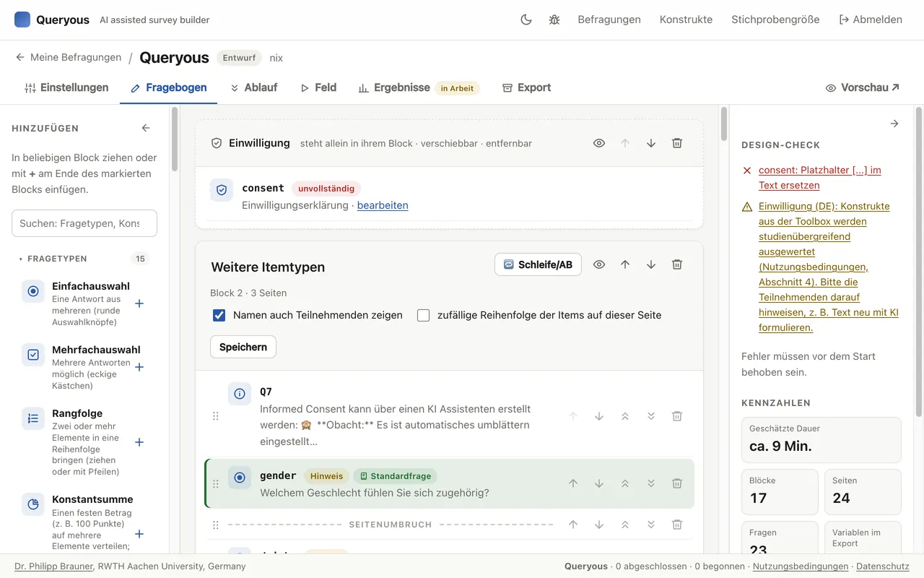Go to the Feld tab
Screen dimensions: 924x578
point(318,87)
